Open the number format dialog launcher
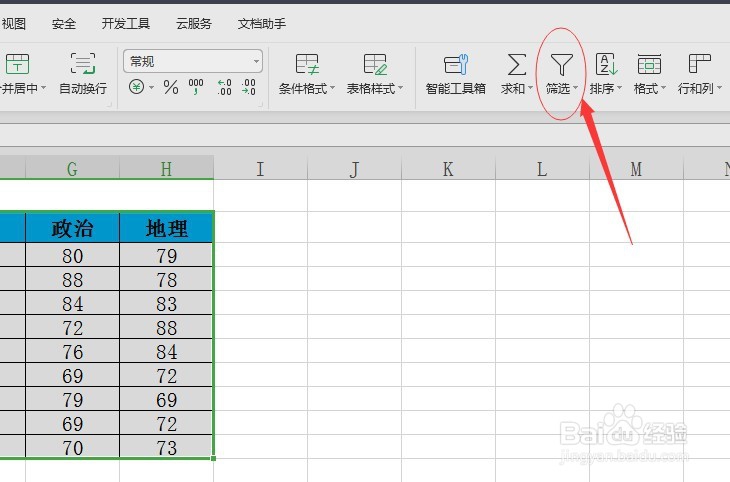730x482 pixels. tap(260, 105)
